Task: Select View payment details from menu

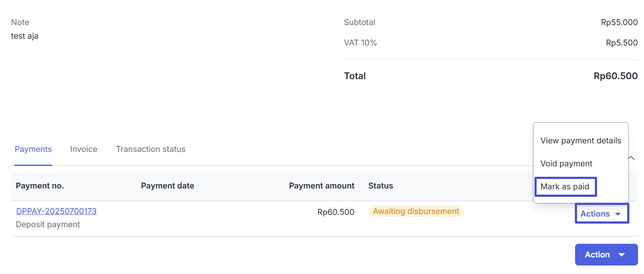Action: tap(581, 141)
